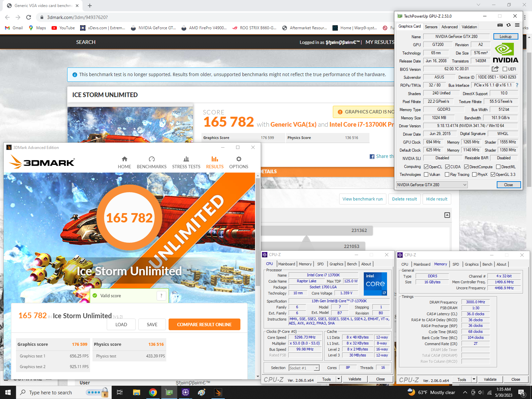
Task: Open the SPD tab in right CPU-Z
Action: pyautogui.click(x=456, y=264)
